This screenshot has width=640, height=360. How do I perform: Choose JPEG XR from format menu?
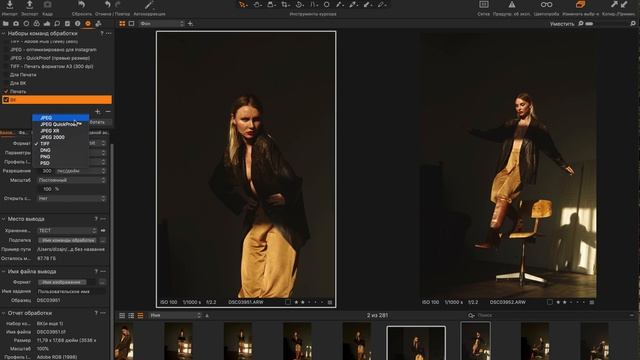[60, 131]
